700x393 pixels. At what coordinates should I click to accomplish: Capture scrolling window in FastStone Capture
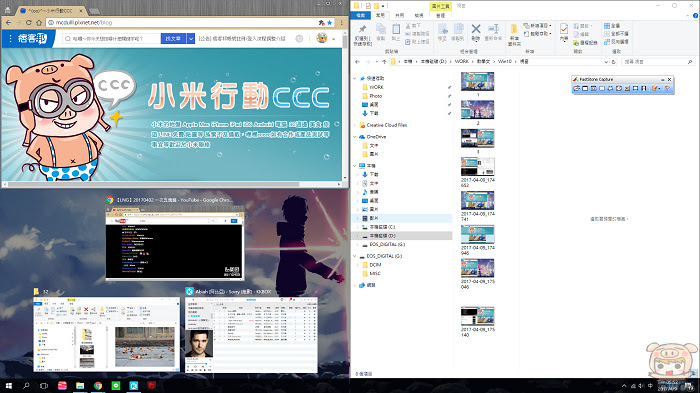point(627,88)
